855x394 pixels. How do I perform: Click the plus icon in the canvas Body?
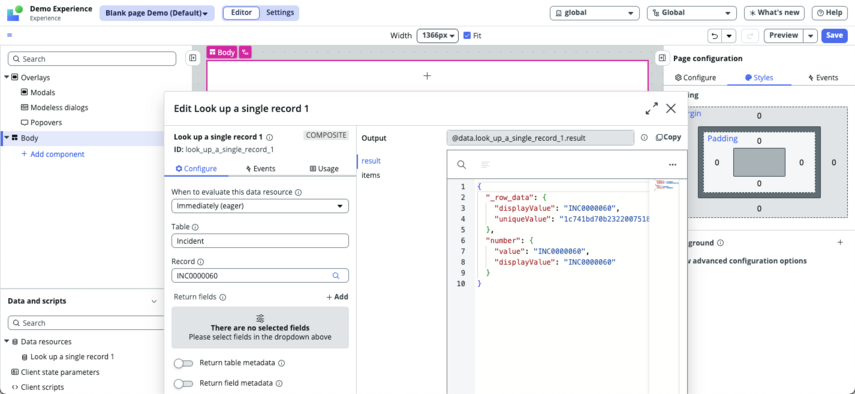point(427,76)
